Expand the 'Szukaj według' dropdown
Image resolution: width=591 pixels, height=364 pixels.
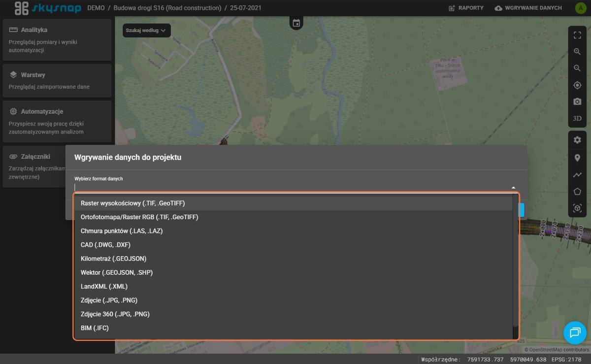[x=146, y=31]
